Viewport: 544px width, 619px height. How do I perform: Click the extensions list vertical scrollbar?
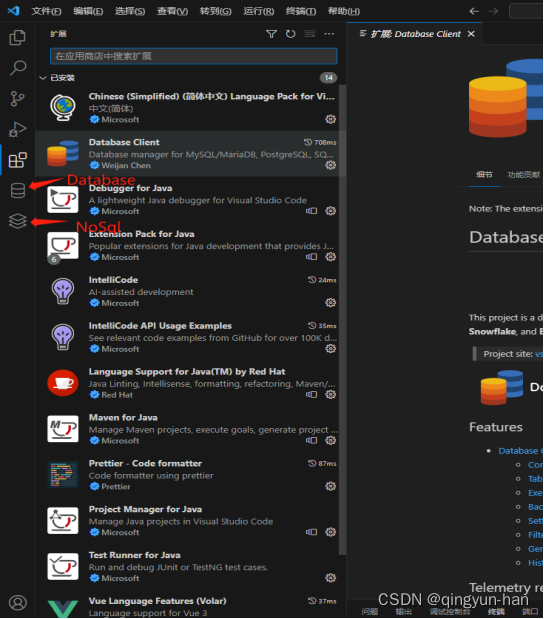(x=342, y=320)
